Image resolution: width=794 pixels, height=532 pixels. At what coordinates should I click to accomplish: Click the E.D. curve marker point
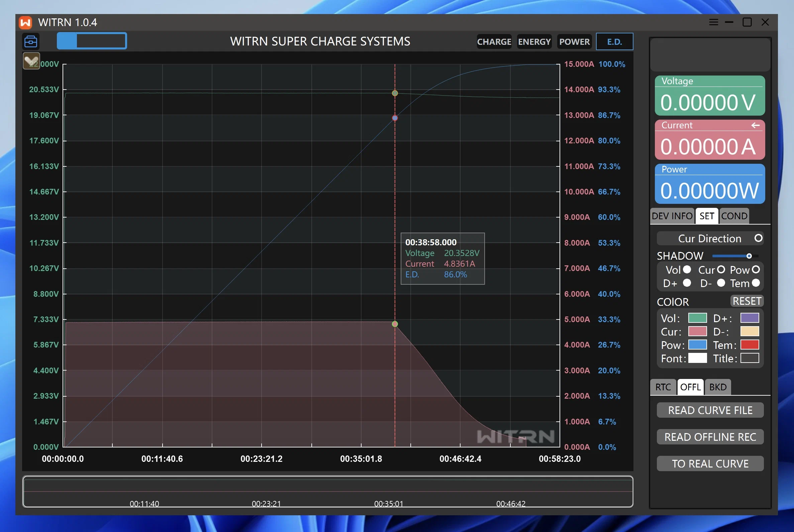pyautogui.click(x=395, y=118)
